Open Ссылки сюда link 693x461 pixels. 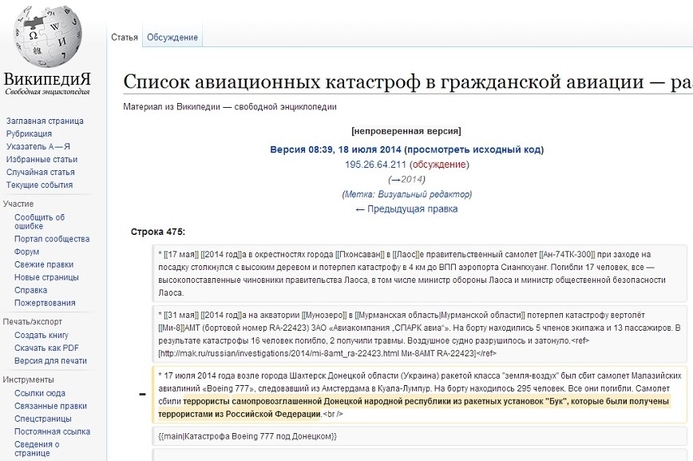pyautogui.click(x=39, y=393)
